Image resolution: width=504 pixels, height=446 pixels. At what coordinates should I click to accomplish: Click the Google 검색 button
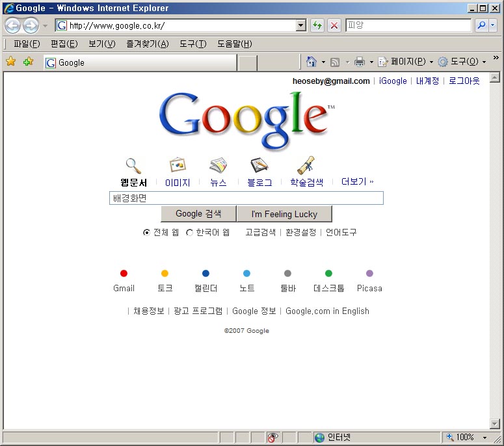(x=198, y=214)
